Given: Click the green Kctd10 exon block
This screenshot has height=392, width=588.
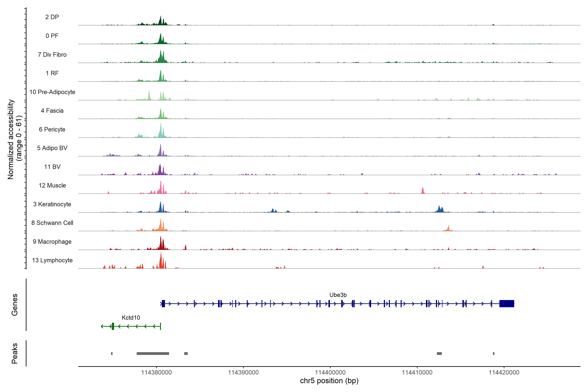Looking at the screenshot, I should tap(113, 326).
